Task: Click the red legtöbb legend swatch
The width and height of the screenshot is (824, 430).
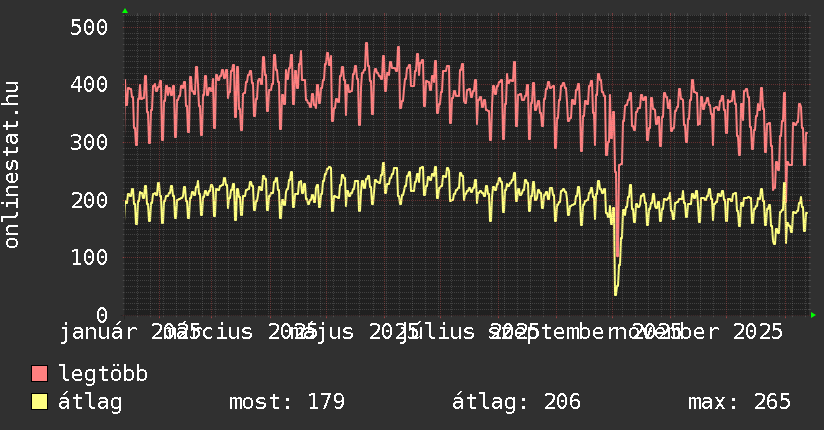Action: 39,374
